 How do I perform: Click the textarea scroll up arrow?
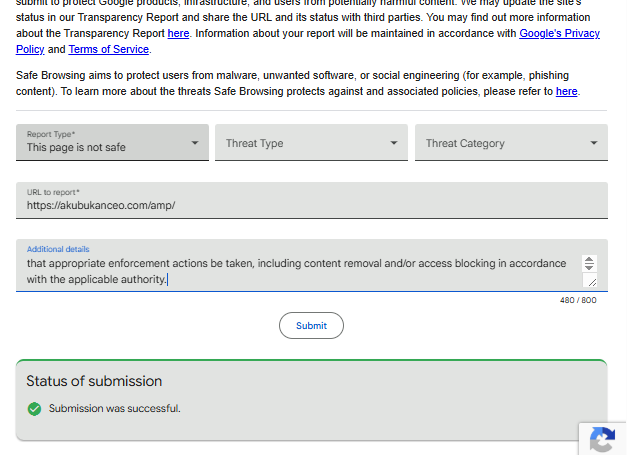[x=589, y=259]
